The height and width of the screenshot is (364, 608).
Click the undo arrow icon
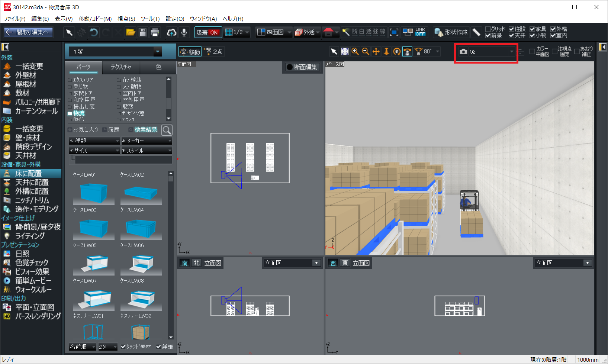click(x=94, y=32)
